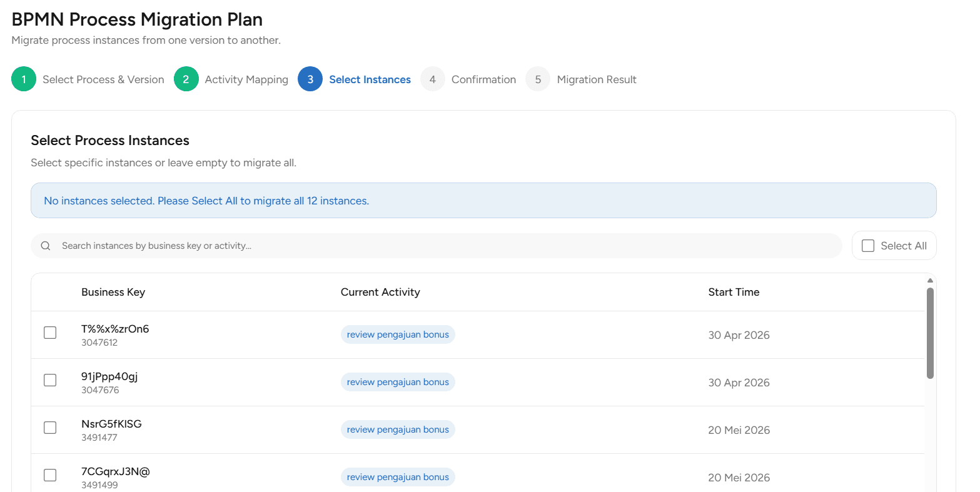Go to step 2 circle
The height and width of the screenshot is (492, 980).
coord(186,79)
